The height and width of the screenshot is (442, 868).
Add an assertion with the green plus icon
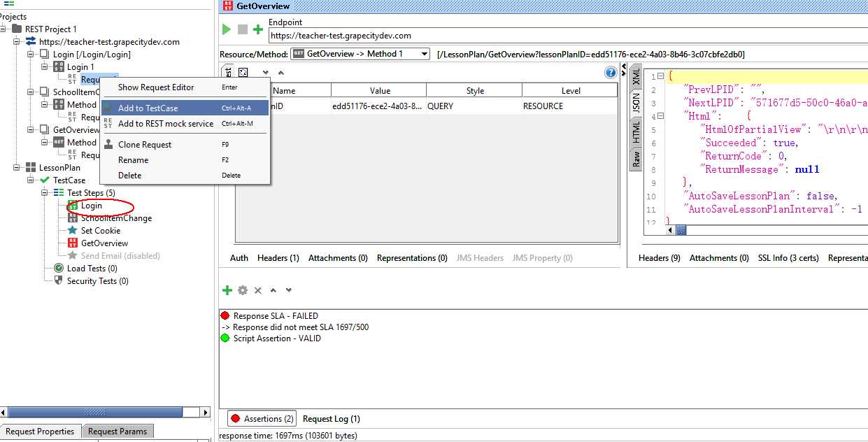pyautogui.click(x=227, y=290)
